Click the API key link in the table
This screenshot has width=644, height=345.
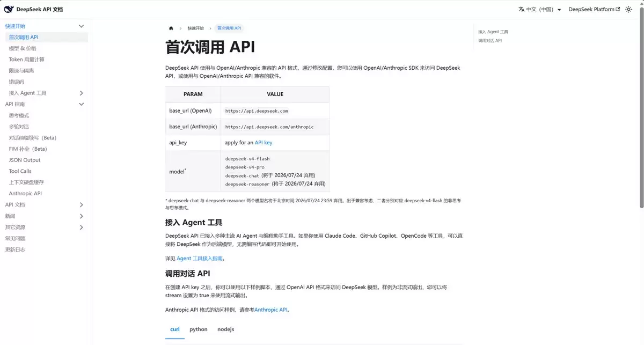coord(264,143)
